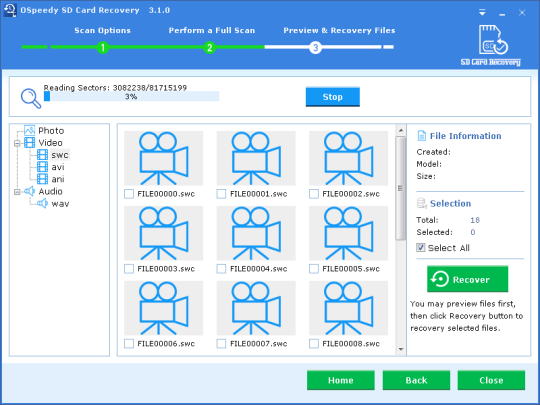Collapse the Video tree node

pyautogui.click(x=17, y=143)
